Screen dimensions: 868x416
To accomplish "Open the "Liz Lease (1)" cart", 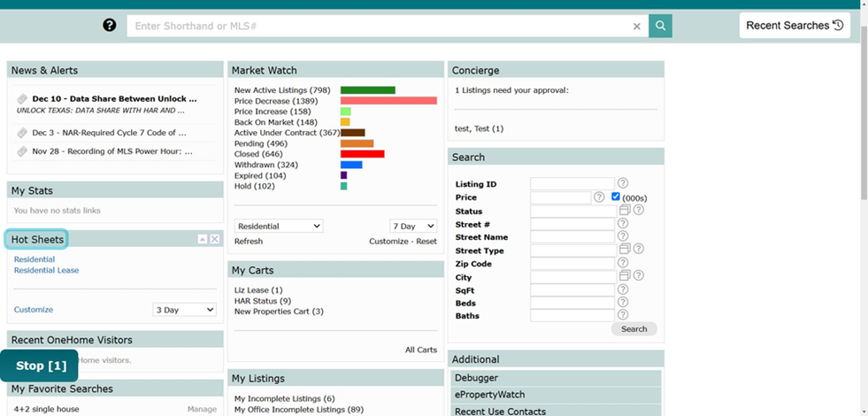I will (258, 290).
